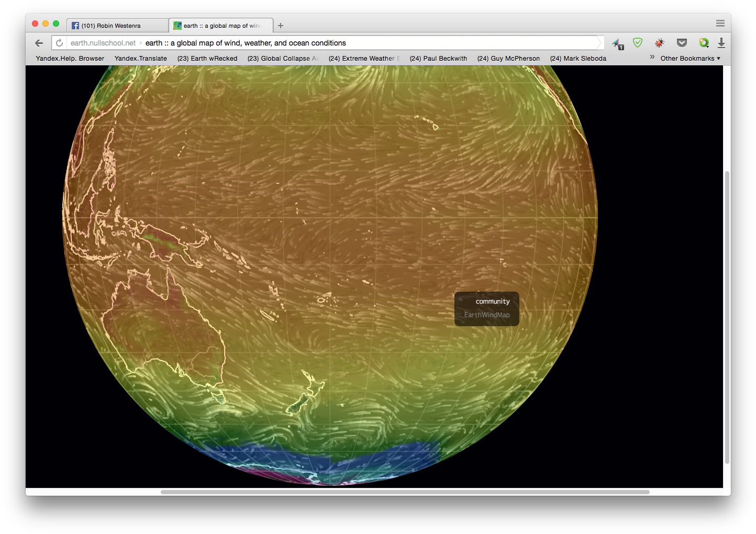The width and height of the screenshot is (756, 534).
Task: Click the ladybug bug-reporter extension icon
Action: coord(659,42)
